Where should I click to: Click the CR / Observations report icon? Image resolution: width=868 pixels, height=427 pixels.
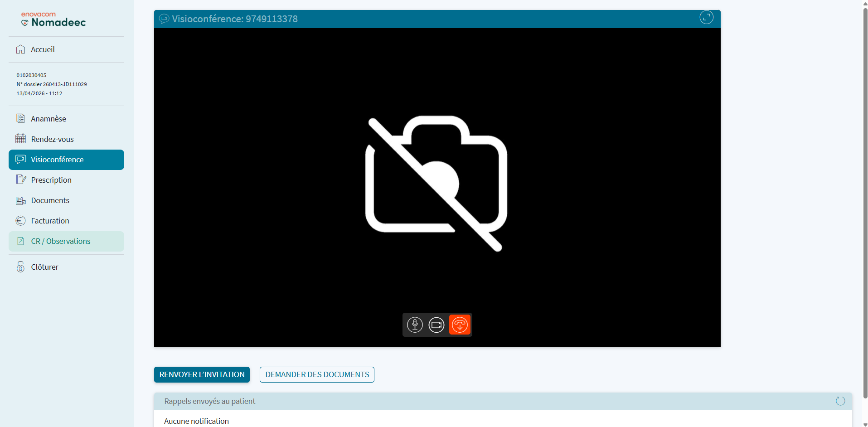(21, 241)
